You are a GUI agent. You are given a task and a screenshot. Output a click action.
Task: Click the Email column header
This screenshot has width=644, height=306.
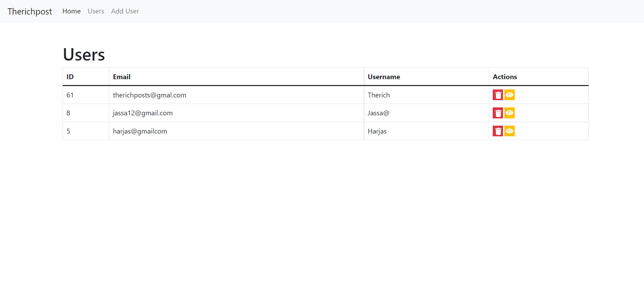point(122,77)
